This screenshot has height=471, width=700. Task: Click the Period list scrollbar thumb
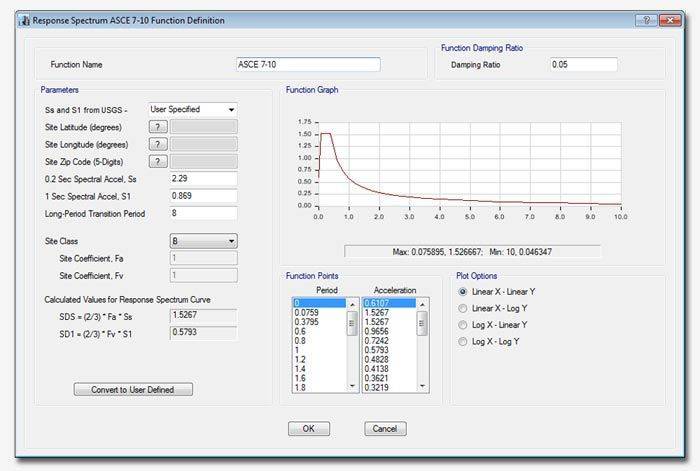click(352, 323)
